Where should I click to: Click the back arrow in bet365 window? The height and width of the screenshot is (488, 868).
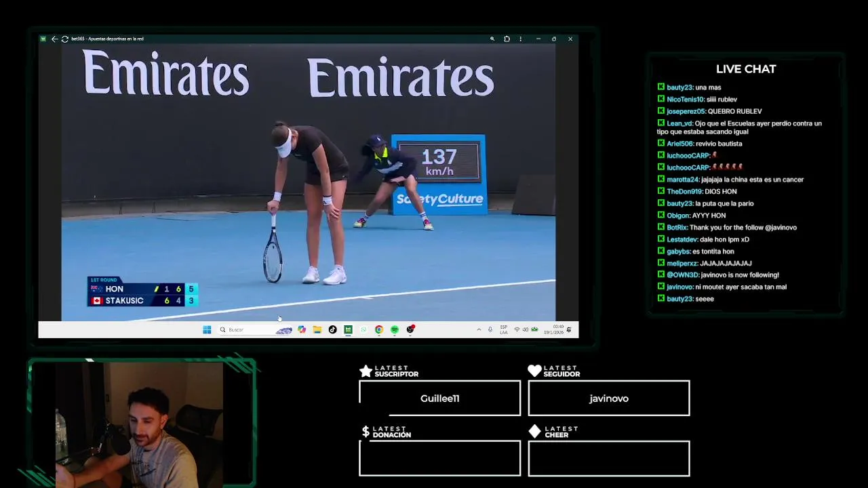55,39
